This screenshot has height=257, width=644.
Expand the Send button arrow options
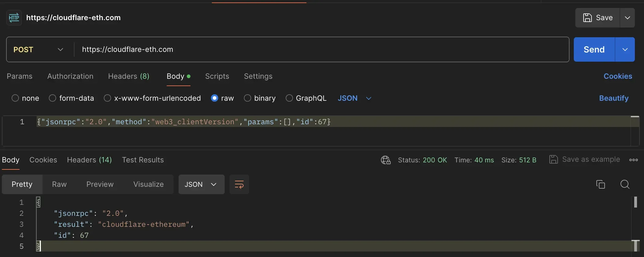[x=625, y=49]
